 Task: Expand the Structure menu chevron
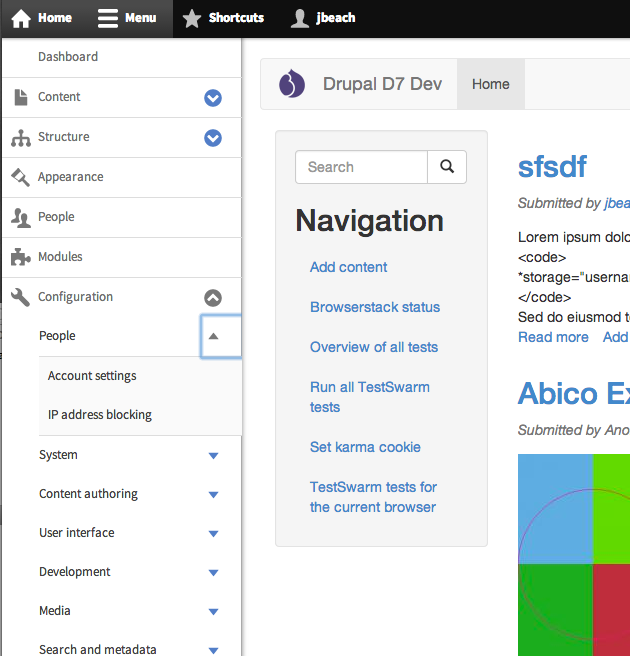213,138
